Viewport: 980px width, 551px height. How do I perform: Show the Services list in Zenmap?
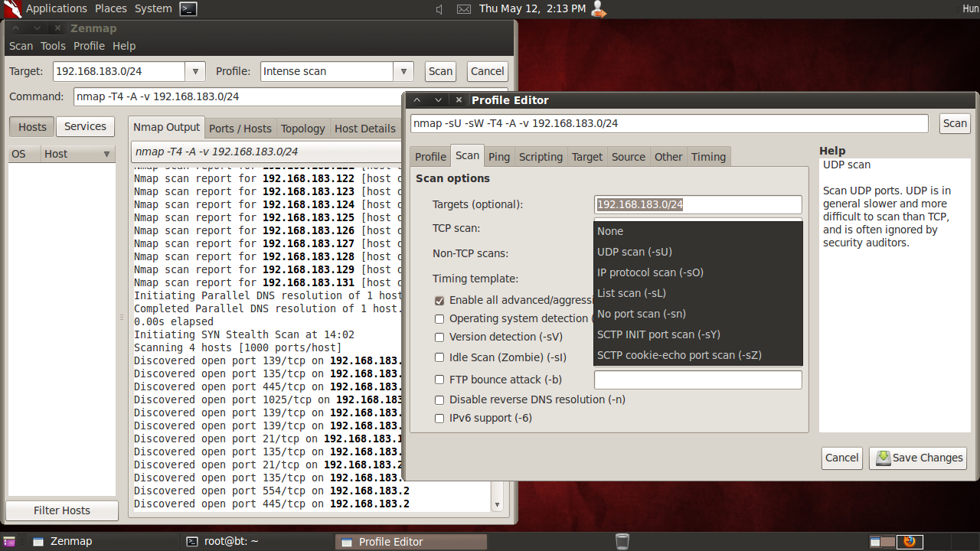click(85, 127)
